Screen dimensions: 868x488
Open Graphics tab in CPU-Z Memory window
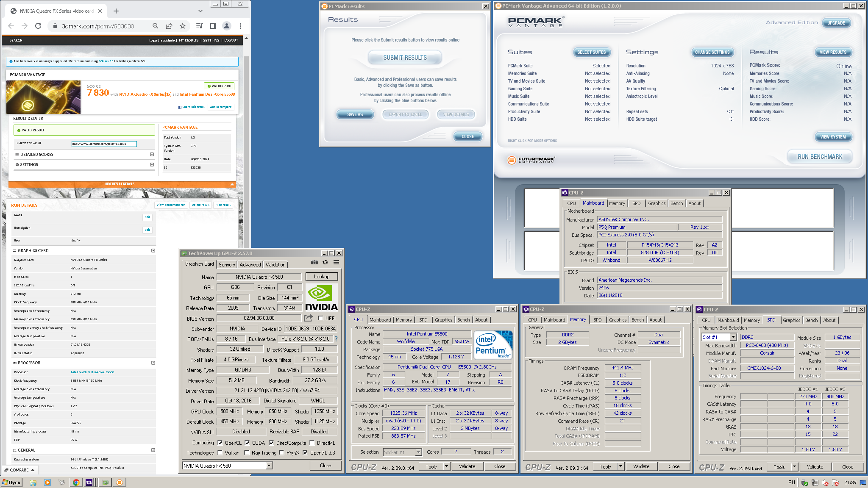(618, 320)
